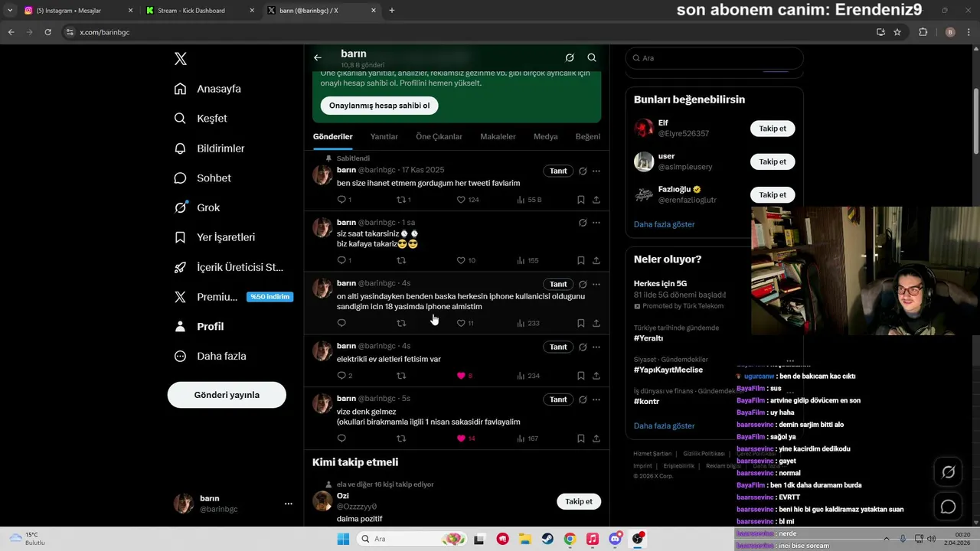The height and width of the screenshot is (551, 980).
Task: Open Premium sidebar item
Action: 234,297
